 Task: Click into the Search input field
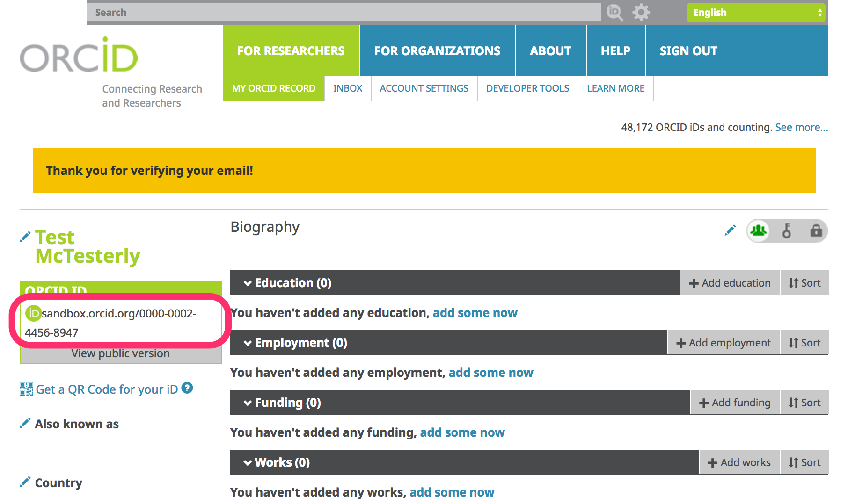344,12
